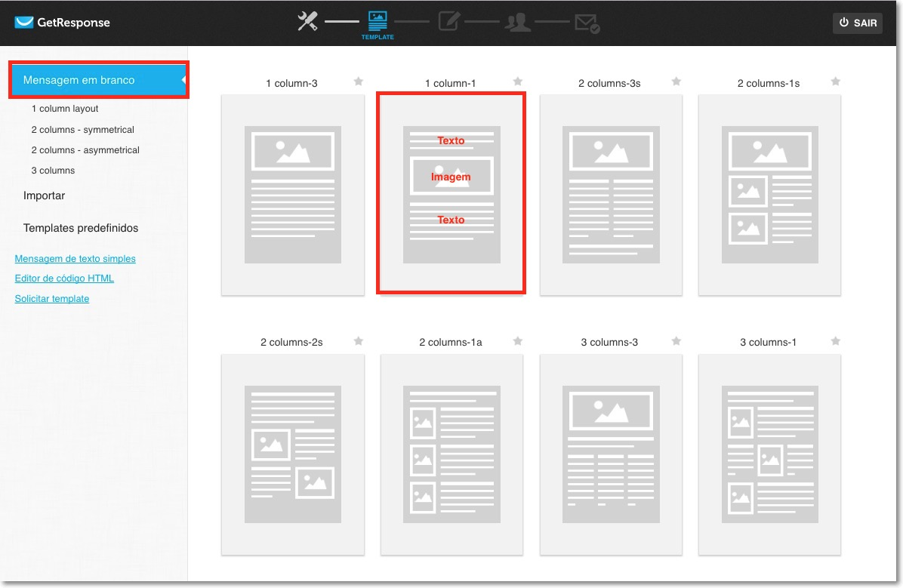The width and height of the screenshot is (903, 588).
Task: Click the '2 columns-2s' title text
Action: point(291,342)
